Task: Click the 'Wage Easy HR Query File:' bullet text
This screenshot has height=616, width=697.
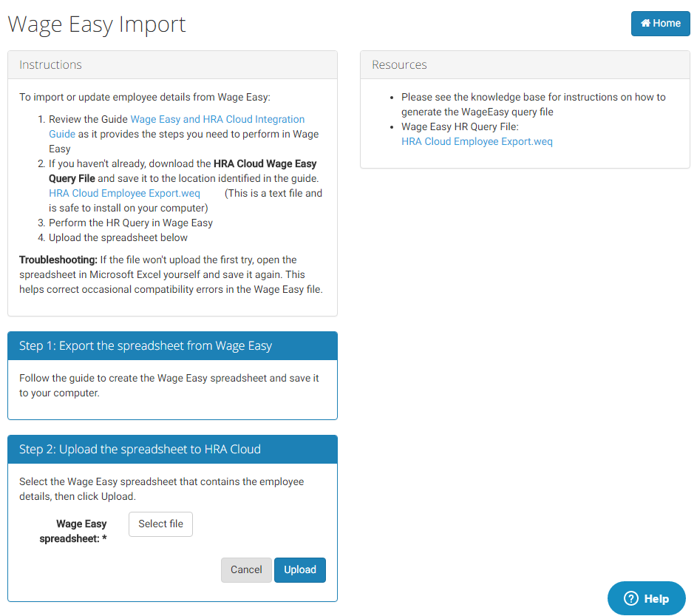Action: [460, 126]
